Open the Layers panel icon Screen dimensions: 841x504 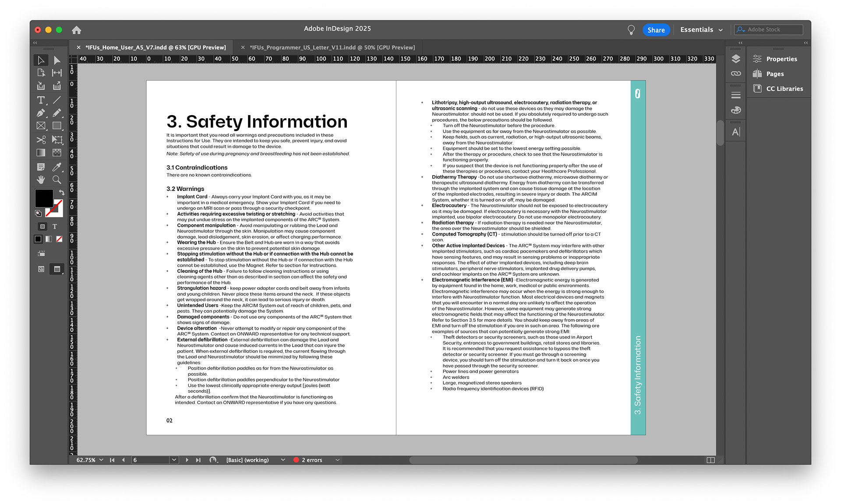click(x=736, y=59)
